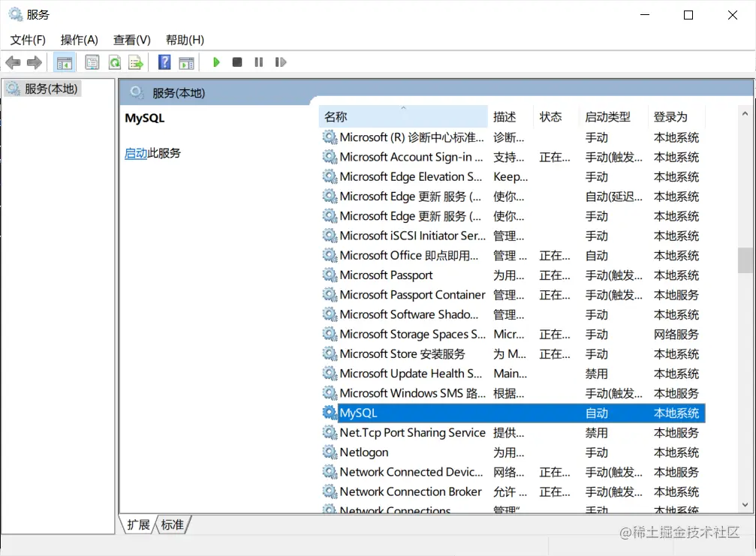Select Network Connection Broker name
Image resolution: width=756 pixels, height=556 pixels.
coord(411,491)
